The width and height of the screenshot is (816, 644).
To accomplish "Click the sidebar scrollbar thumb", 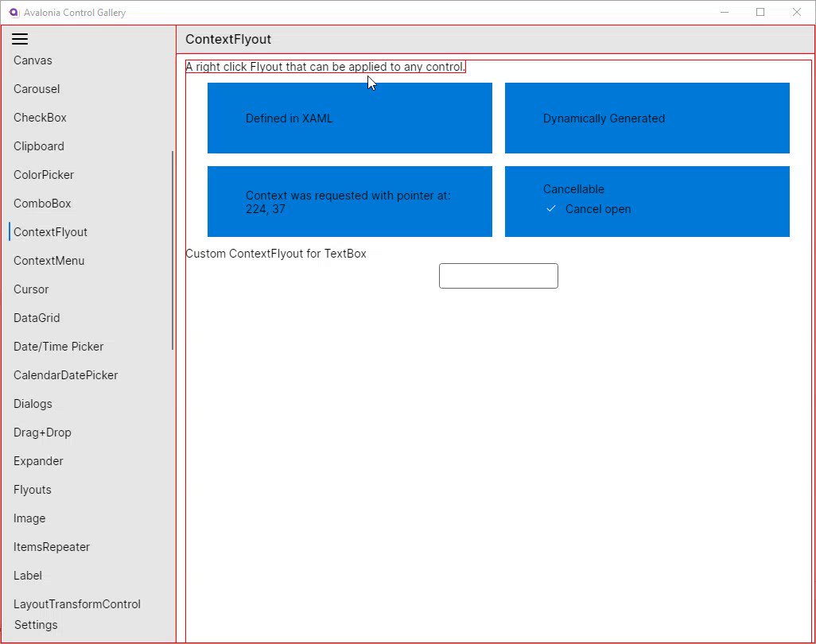I will (x=172, y=250).
